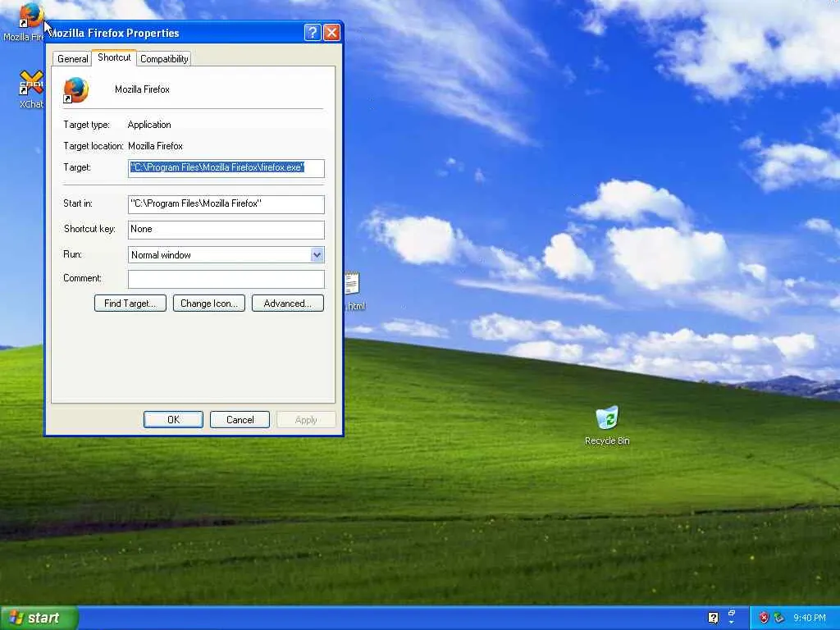Click the 9:40 PM clock
This screenshot has width=840, height=630.
coord(810,618)
